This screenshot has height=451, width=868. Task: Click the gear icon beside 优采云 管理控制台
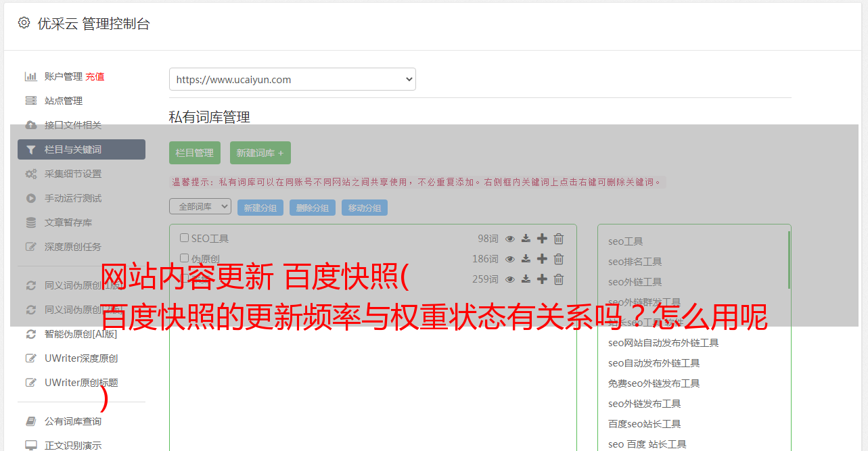[x=24, y=23]
